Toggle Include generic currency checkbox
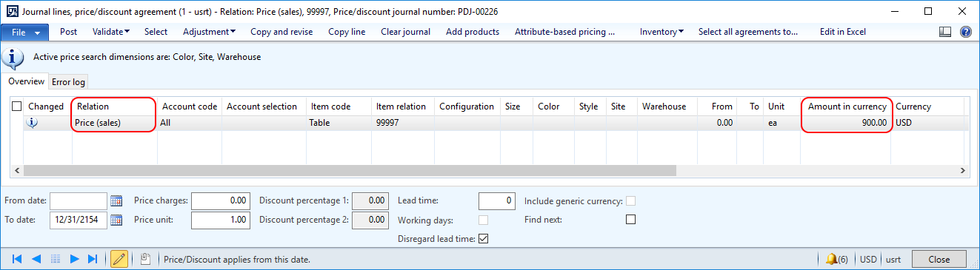The width and height of the screenshot is (980, 270). (x=631, y=200)
